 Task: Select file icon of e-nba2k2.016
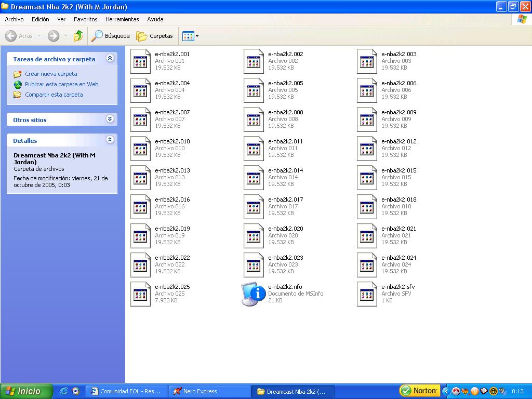(140, 207)
